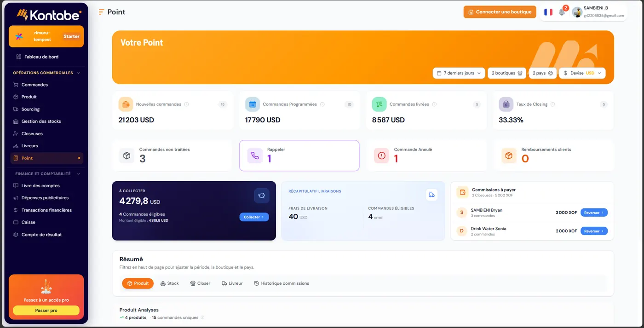Open the 2 boutiques filter
The height and width of the screenshot is (328, 644).
pos(507,73)
